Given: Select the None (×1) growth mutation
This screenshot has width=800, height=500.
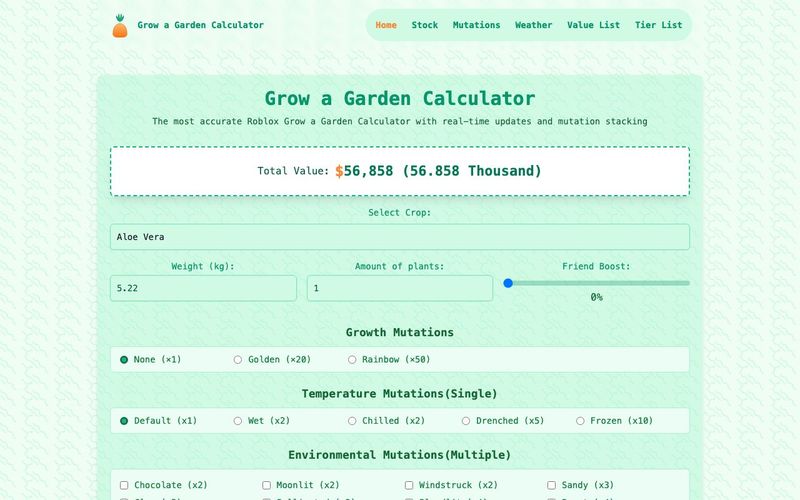Looking at the screenshot, I should pyautogui.click(x=124, y=360).
